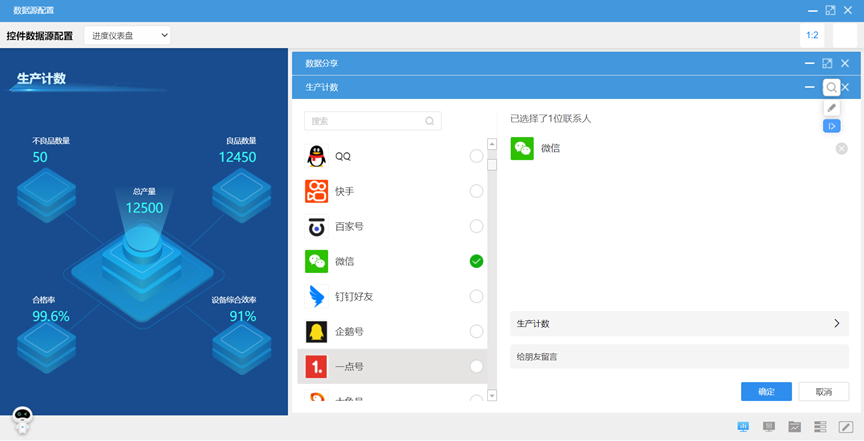The height and width of the screenshot is (441, 864).
Task: Open the chart folder icon
Action: [x=795, y=427]
